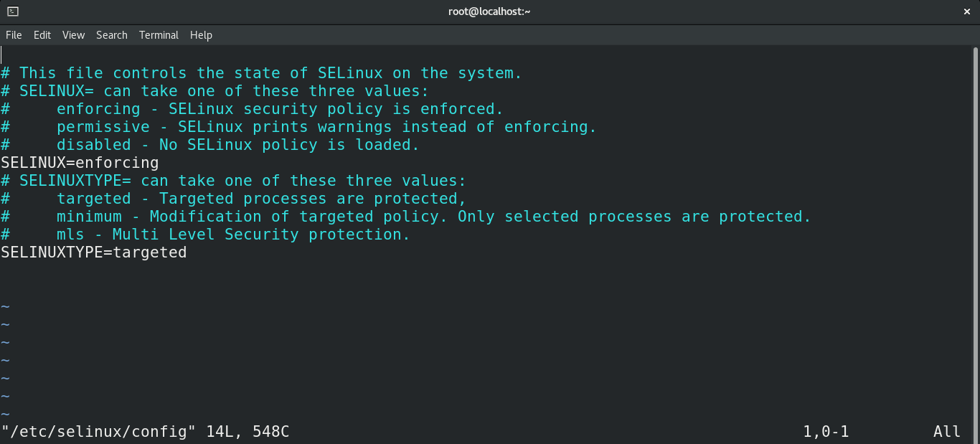Open the File menu
This screenshot has height=444, width=980.
pyautogui.click(x=14, y=34)
